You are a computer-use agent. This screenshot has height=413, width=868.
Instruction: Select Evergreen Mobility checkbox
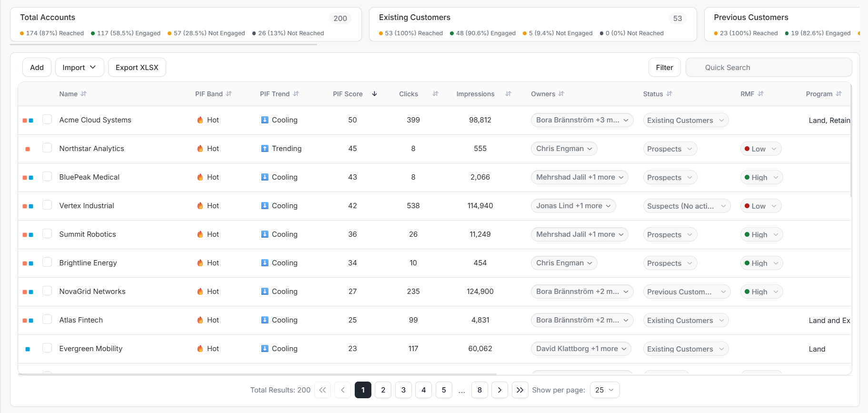point(47,348)
